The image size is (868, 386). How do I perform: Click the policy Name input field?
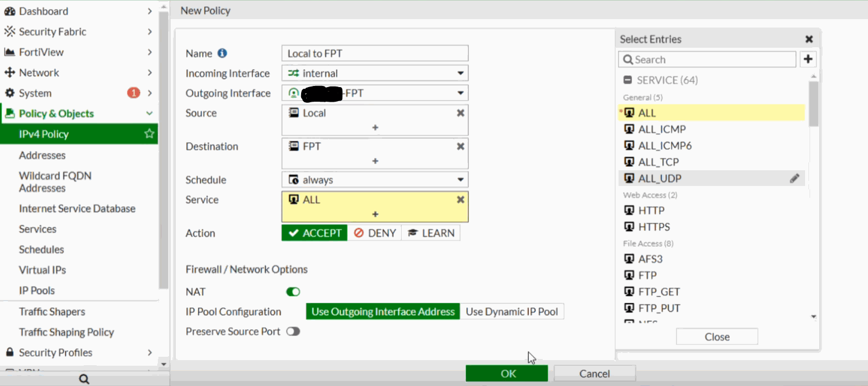tap(375, 53)
